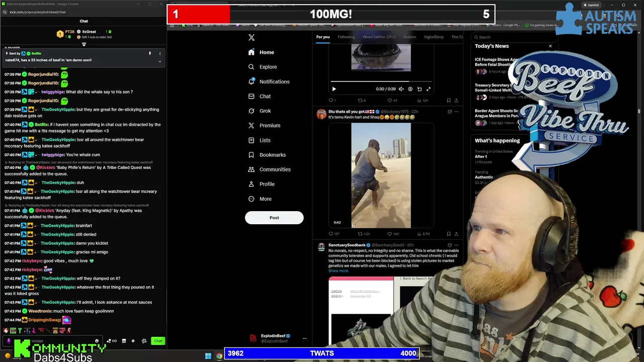Switch to Weed twitter (21+) tab
This screenshot has height=362, width=644.
click(379, 37)
